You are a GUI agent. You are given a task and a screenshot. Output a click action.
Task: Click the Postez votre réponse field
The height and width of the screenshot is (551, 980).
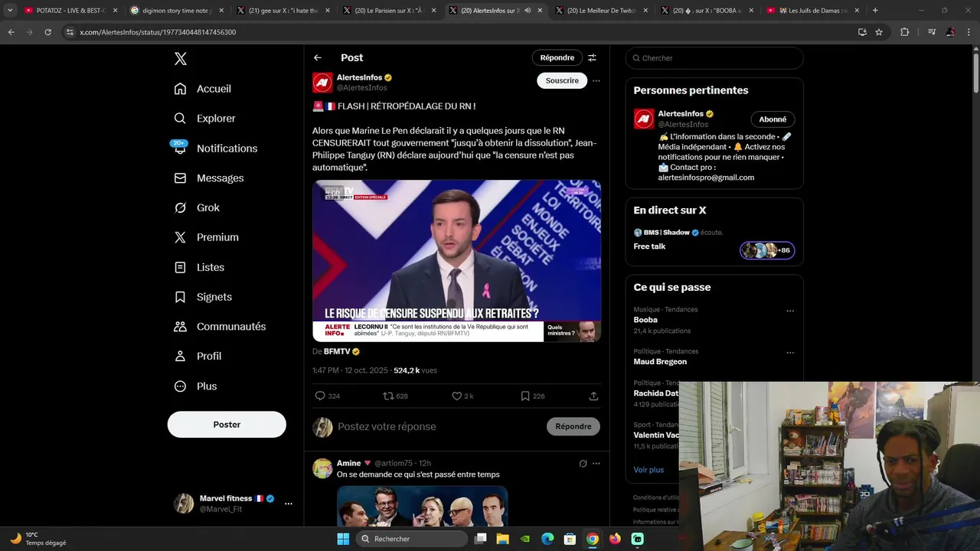436,427
